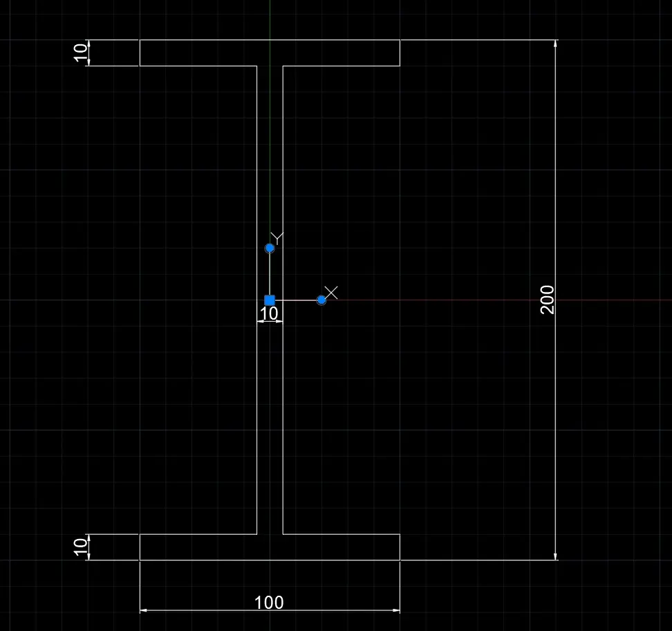The width and height of the screenshot is (672, 631).
Task: Select the top edge of the upper flange
Action: 270,40
